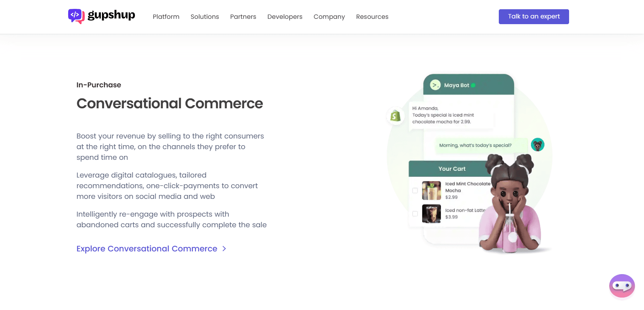This screenshot has width=644, height=310.
Task: Click the Gupshup logo icon
Action: pyautogui.click(x=76, y=16)
